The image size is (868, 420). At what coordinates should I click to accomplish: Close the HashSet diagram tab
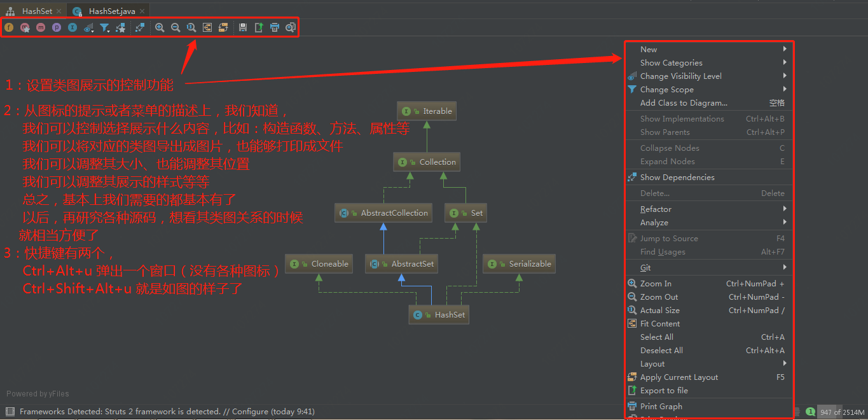click(x=59, y=11)
